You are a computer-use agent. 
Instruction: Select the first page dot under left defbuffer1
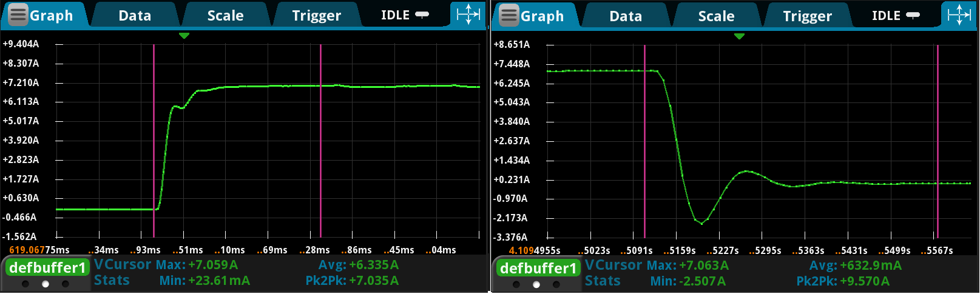(25, 284)
